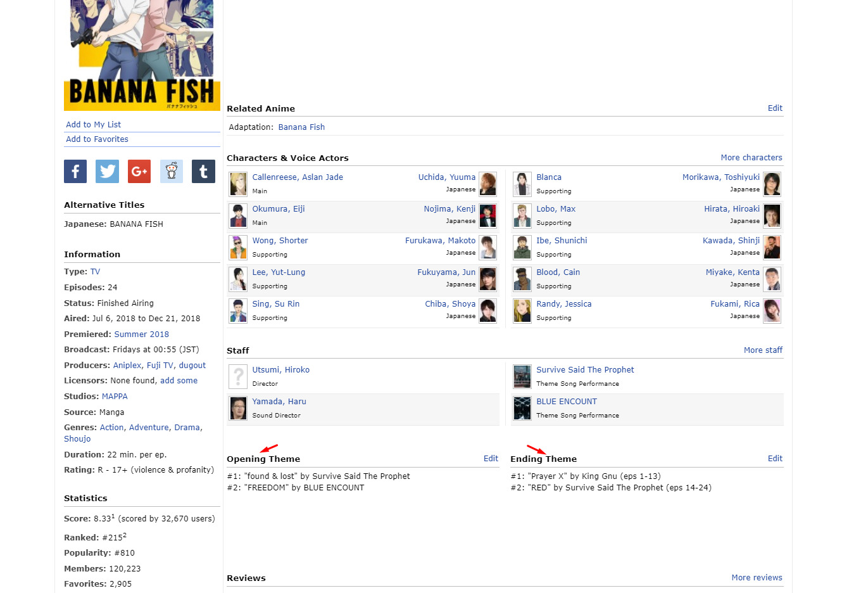Select Hiroko Utsumi's placeholder photo
Viewport: 868px width, 593px height.
238,377
